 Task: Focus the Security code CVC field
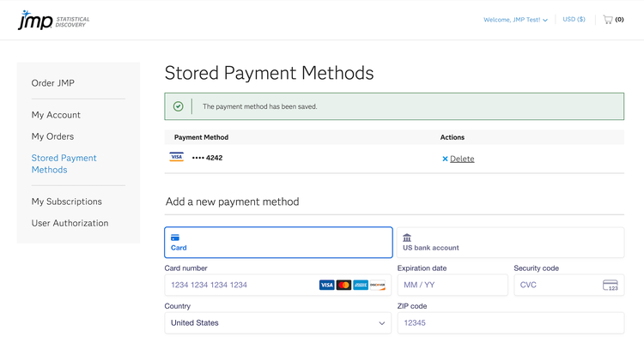pos(569,285)
